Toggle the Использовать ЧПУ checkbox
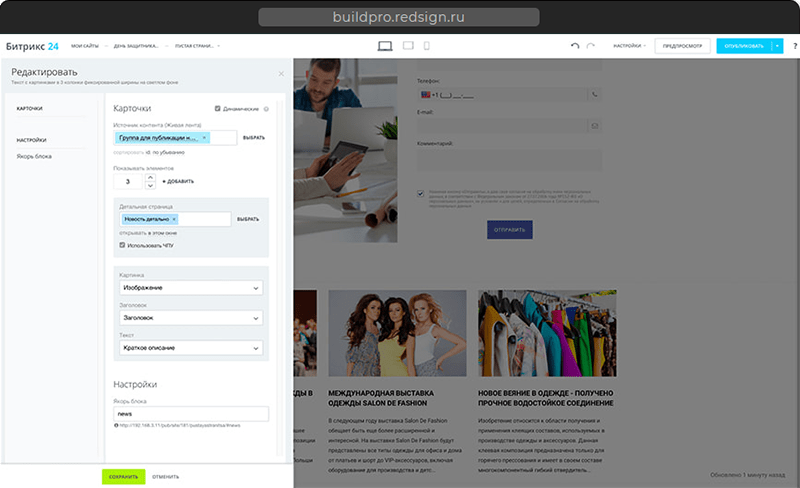Image resolution: width=800 pixels, height=488 pixels. (122, 245)
